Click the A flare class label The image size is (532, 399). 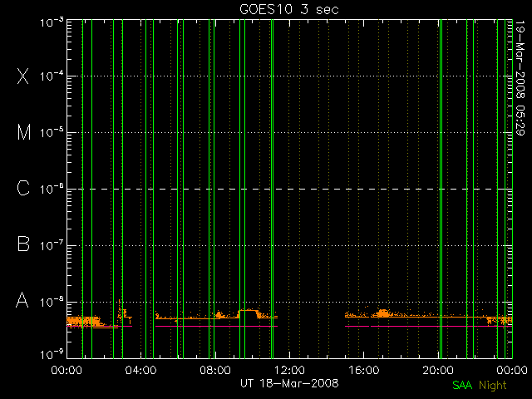[22, 300]
